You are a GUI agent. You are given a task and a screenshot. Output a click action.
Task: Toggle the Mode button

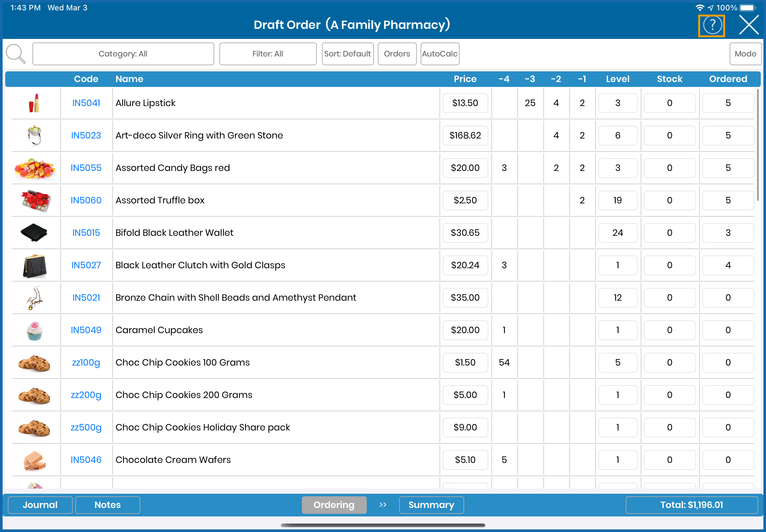pyautogui.click(x=745, y=54)
